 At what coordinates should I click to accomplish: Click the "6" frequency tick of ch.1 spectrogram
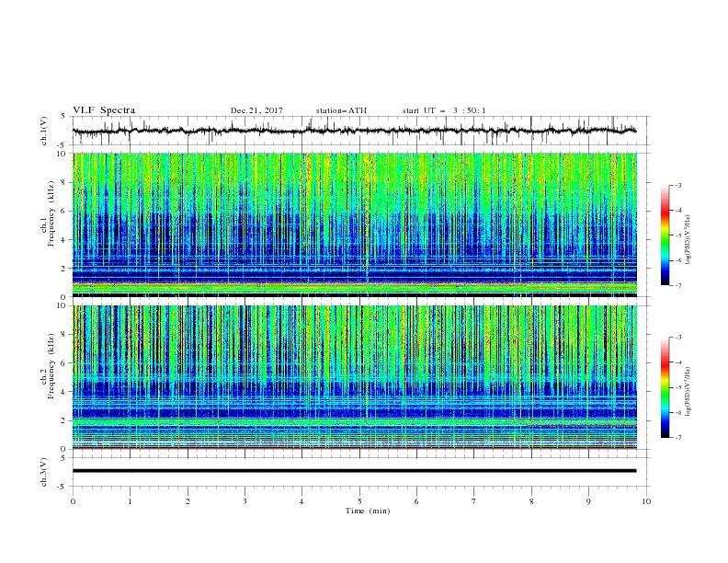click(64, 211)
